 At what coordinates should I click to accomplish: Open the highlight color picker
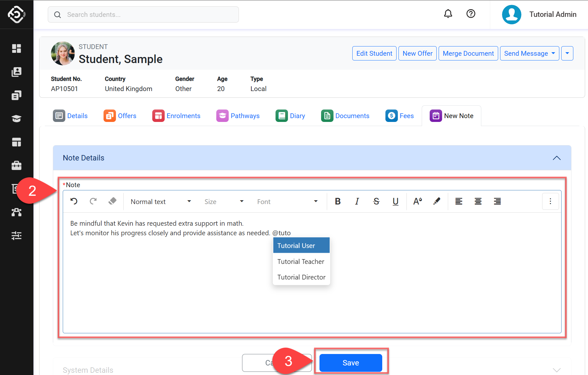click(436, 201)
